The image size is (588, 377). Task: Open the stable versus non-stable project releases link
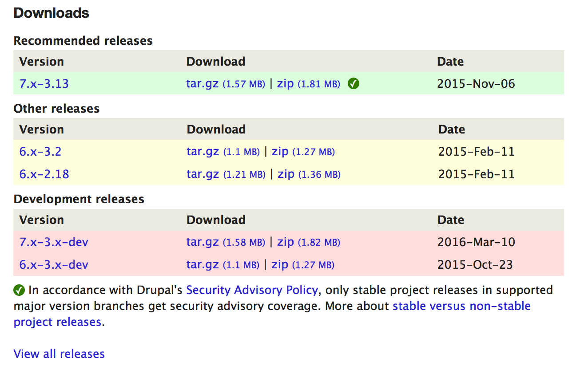461,306
